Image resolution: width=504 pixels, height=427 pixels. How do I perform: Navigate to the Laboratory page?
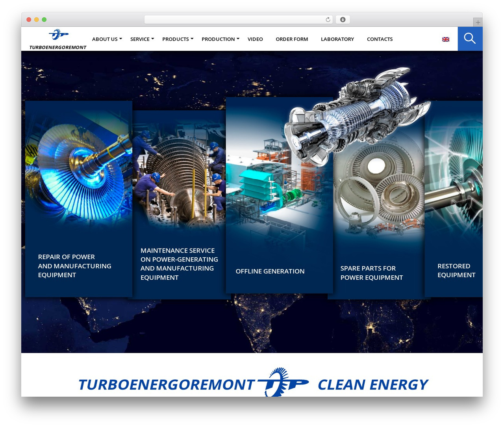337,39
